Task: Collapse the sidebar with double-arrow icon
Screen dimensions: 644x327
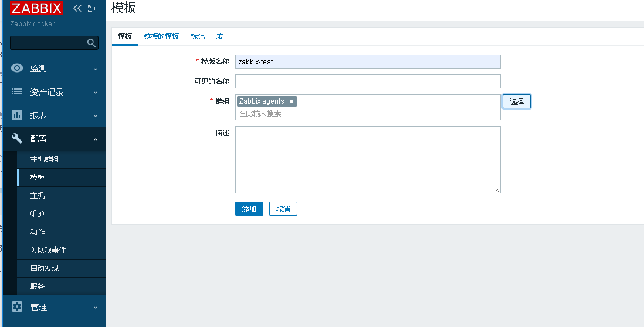Action: coord(77,8)
